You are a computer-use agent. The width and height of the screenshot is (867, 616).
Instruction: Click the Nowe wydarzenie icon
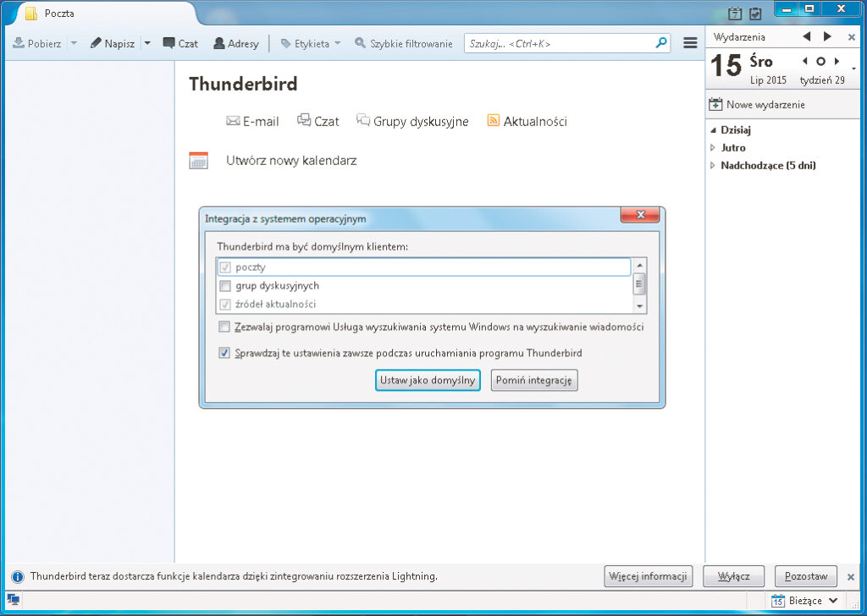tap(714, 104)
